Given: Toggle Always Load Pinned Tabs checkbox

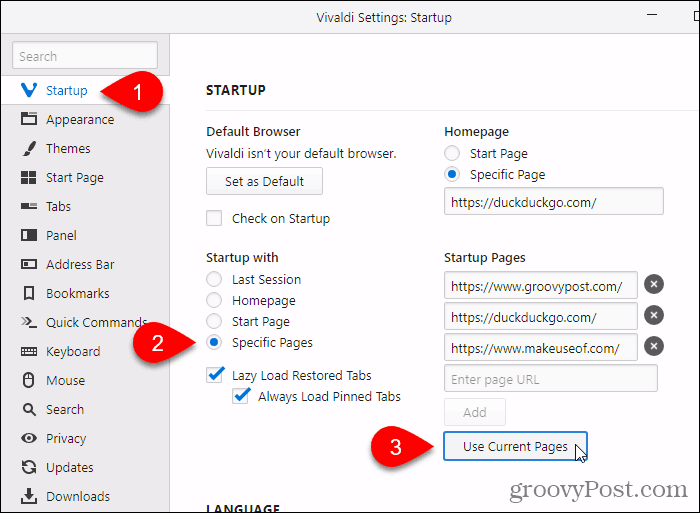Looking at the screenshot, I should coord(241,395).
